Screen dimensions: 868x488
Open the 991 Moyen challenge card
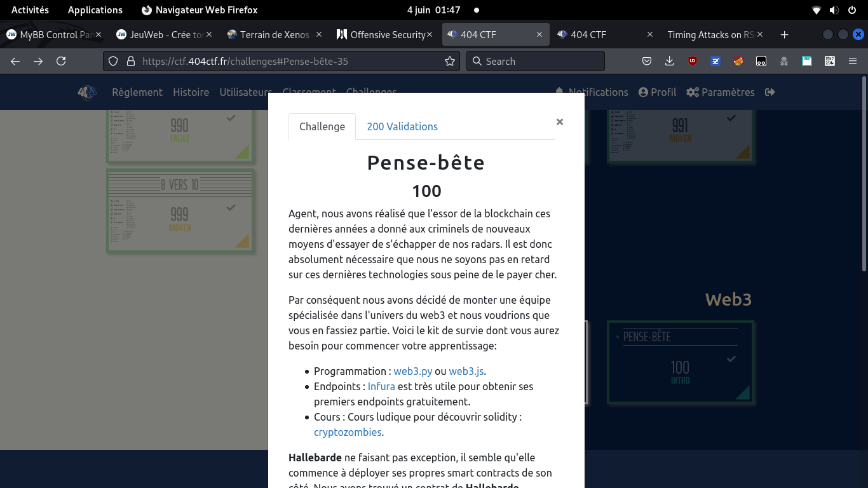(x=681, y=135)
